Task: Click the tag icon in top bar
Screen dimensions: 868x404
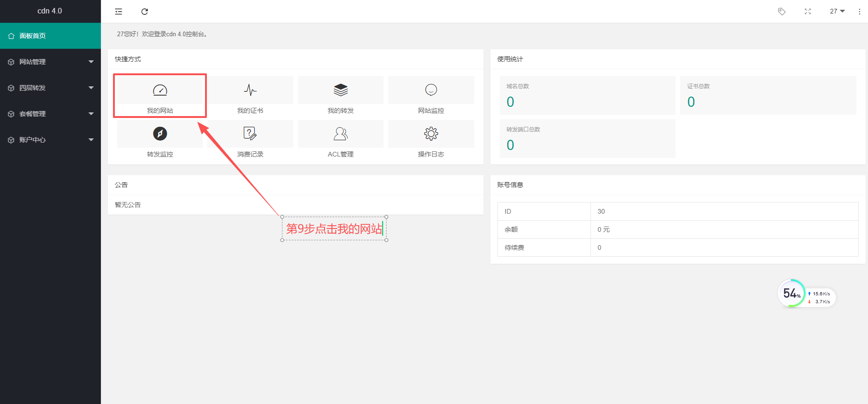Action: click(x=782, y=12)
